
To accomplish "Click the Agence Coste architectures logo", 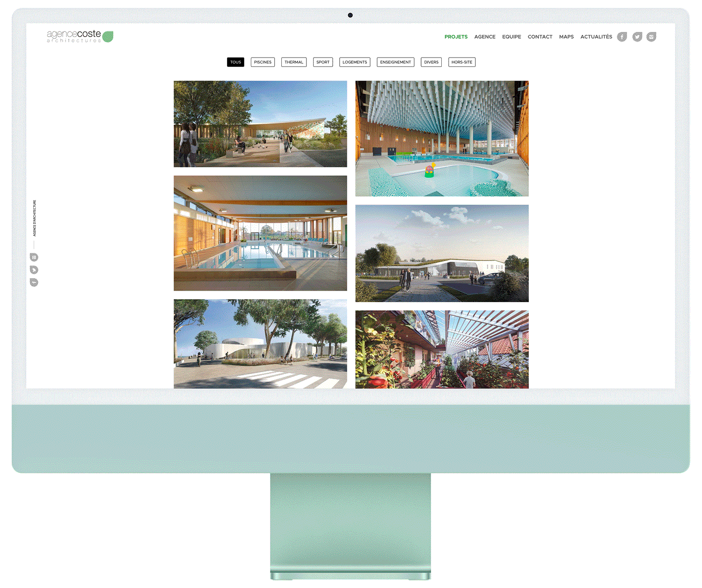I will coord(80,37).
